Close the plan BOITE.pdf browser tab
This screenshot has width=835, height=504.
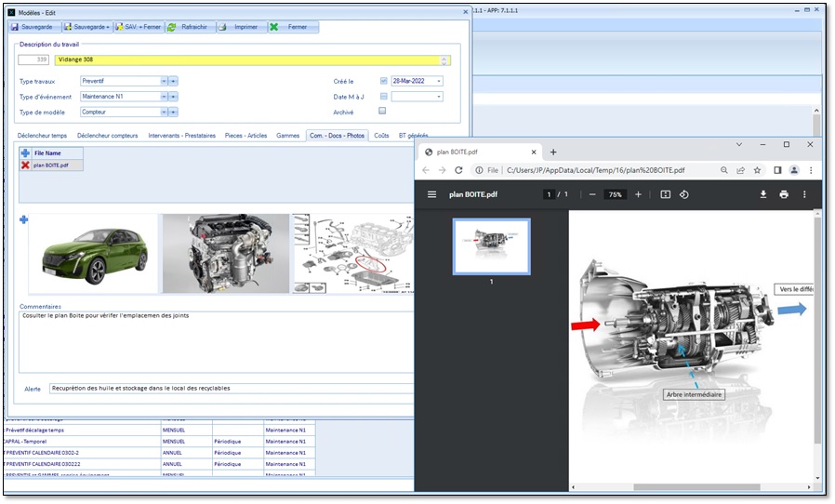coord(534,153)
